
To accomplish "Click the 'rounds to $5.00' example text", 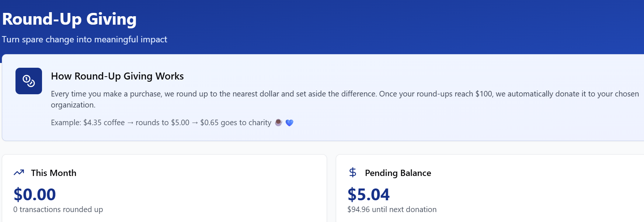I will (162, 123).
